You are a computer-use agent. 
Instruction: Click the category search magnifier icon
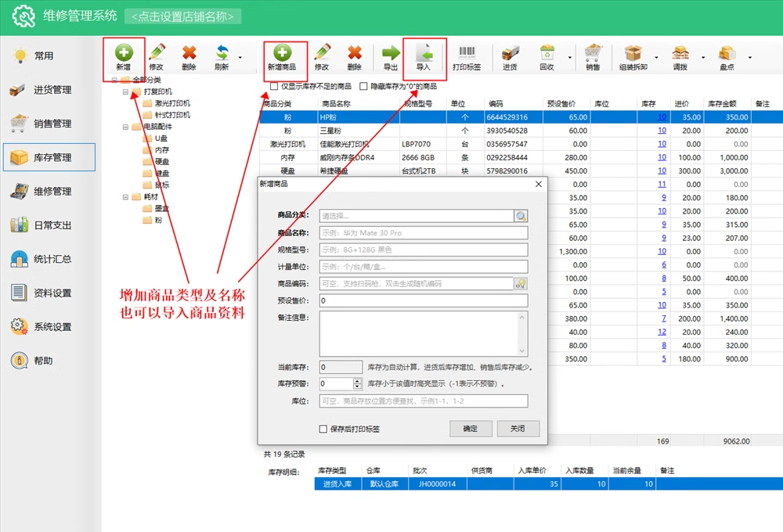[x=521, y=216]
